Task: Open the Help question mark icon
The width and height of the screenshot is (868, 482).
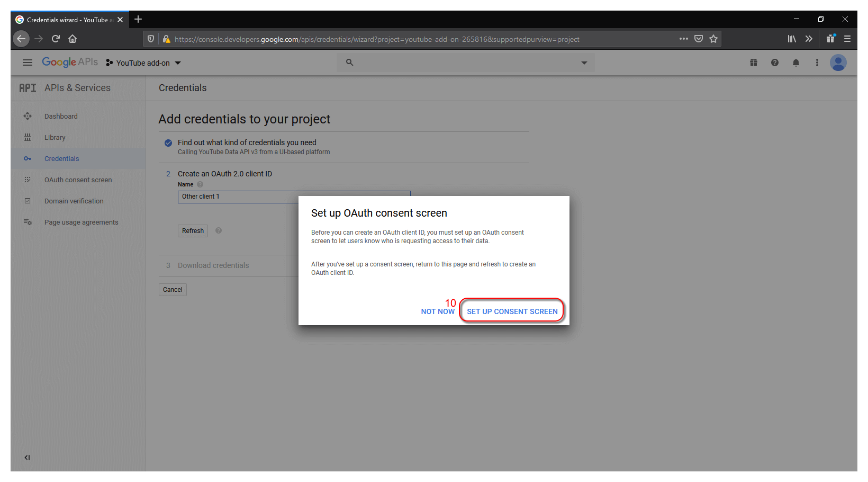Action: pyautogui.click(x=775, y=63)
